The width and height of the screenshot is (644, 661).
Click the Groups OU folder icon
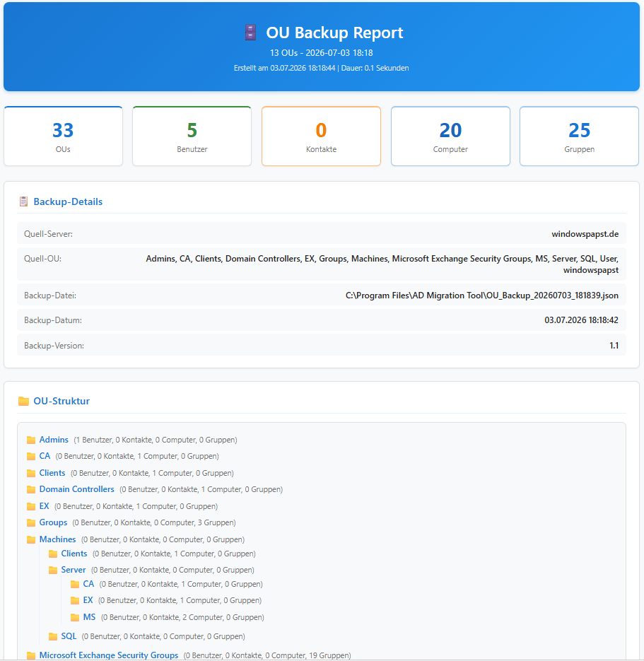pyautogui.click(x=31, y=522)
